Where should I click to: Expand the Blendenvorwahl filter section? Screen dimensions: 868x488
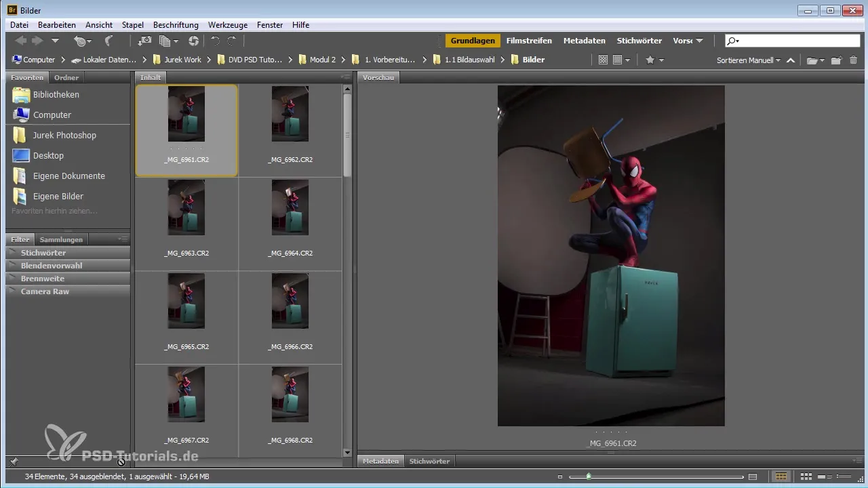(x=68, y=266)
